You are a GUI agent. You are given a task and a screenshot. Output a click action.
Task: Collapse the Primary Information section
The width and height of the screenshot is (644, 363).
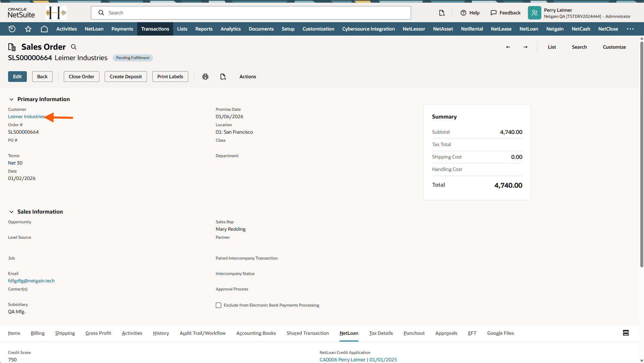(11, 99)
